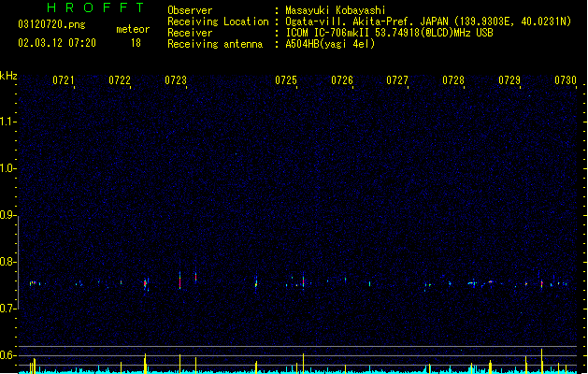Click the 0729 time marker
The height and width of the screenshot is (374, 588).
(509, 79)
